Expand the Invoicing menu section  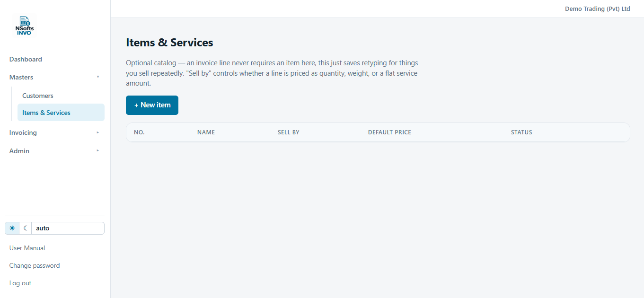coord(54,132)
